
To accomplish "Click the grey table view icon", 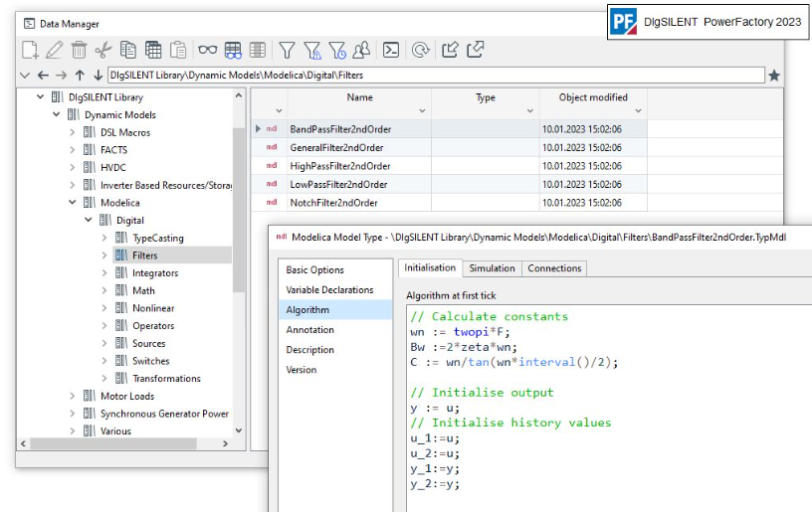I will pyautogui.click(x=258, y=50).
